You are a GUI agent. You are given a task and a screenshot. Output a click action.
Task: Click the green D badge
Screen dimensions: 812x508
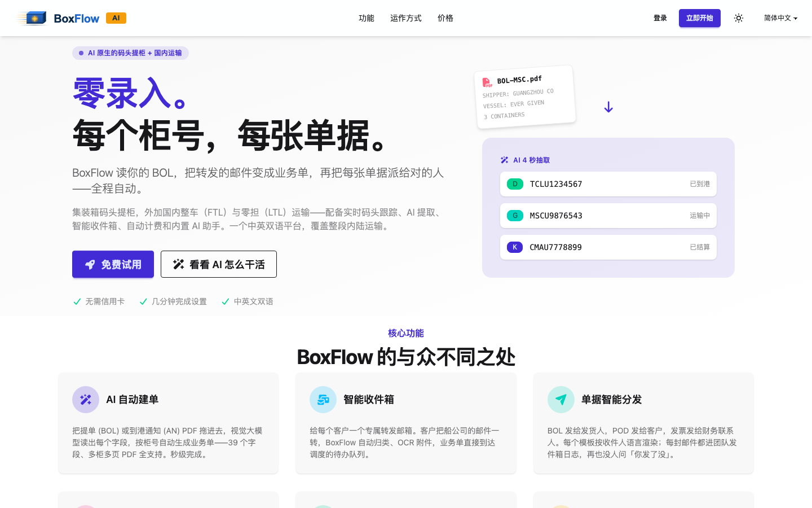515,184
